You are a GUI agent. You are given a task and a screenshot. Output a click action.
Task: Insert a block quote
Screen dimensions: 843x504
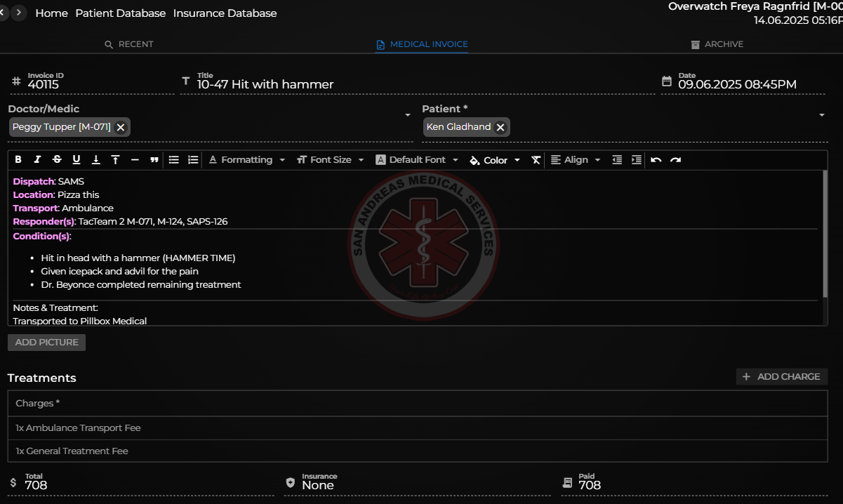pyautogui.click(x=154, y=160)
